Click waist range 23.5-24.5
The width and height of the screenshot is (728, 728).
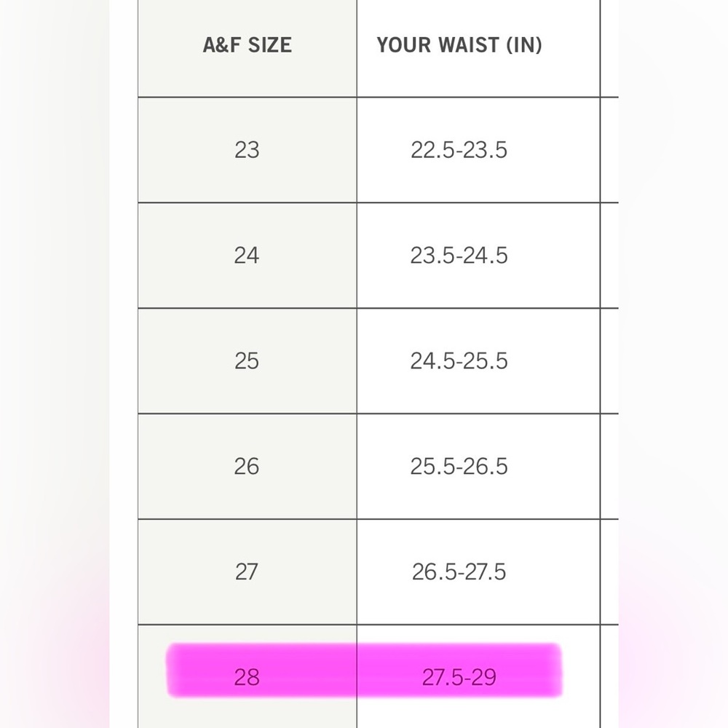pos(459,256)
